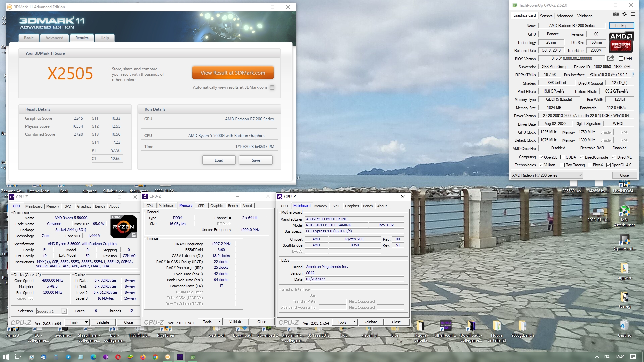This screenshot has height=362, width=644.
Task: Click the taskbar clock showing 18:49
Action: [620, 357]
